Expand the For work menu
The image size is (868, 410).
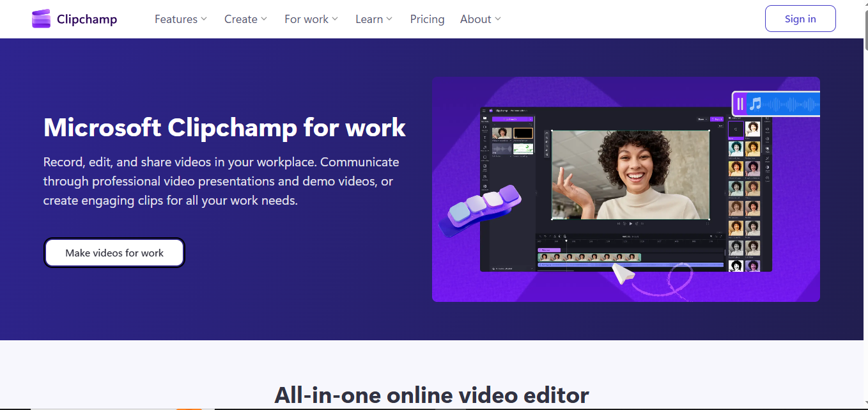point(311,19)
